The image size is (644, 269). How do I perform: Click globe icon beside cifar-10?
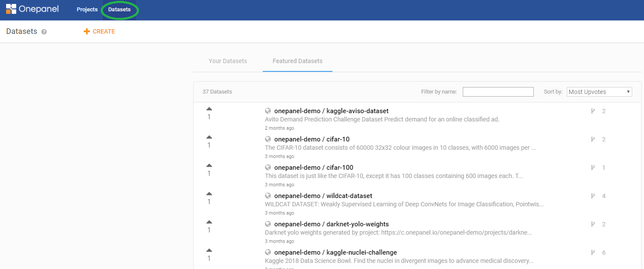pyautogui.click(x=268, y=139)
